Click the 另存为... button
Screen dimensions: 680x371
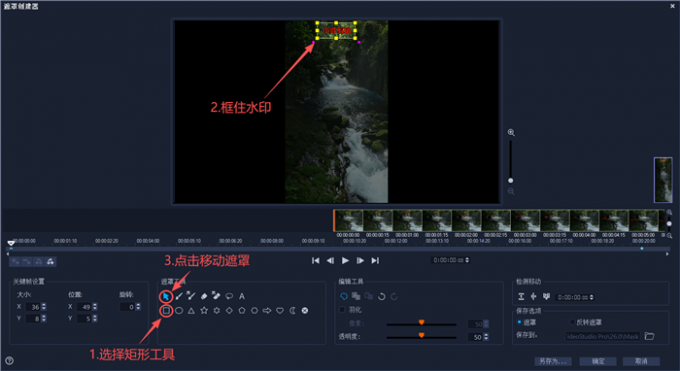(552, 361)
